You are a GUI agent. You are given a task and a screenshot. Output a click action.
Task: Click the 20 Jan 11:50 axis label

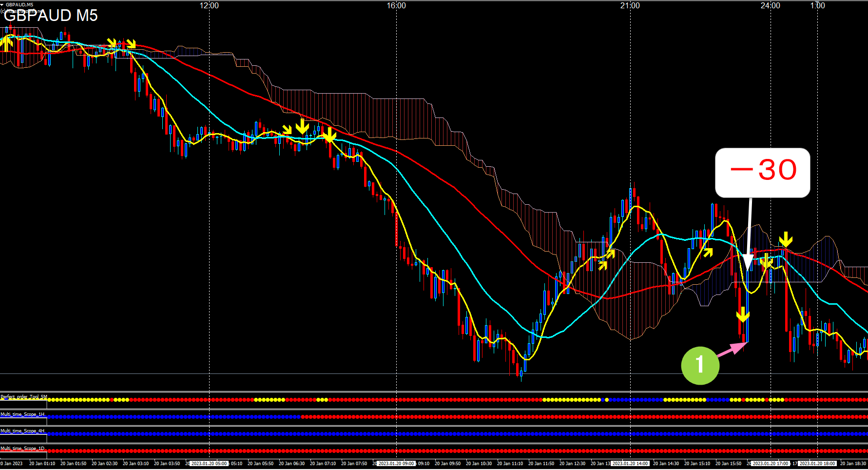tap(541, 464)
